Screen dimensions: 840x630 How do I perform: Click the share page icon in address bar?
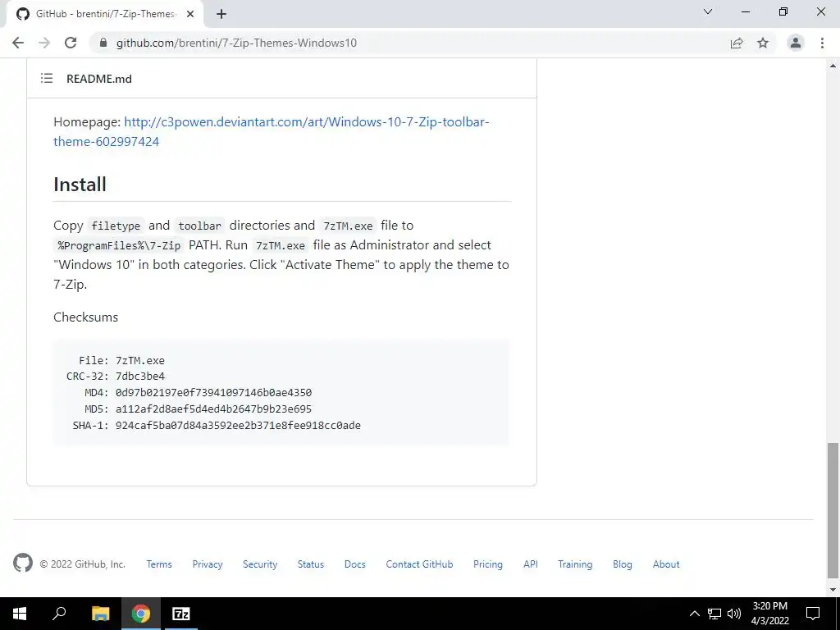tap(737, 43)
